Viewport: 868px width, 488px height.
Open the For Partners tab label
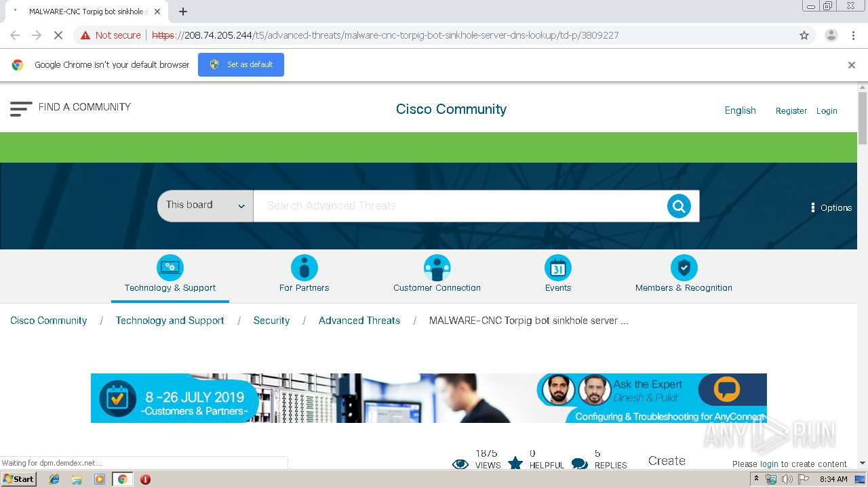coord(304,288)
